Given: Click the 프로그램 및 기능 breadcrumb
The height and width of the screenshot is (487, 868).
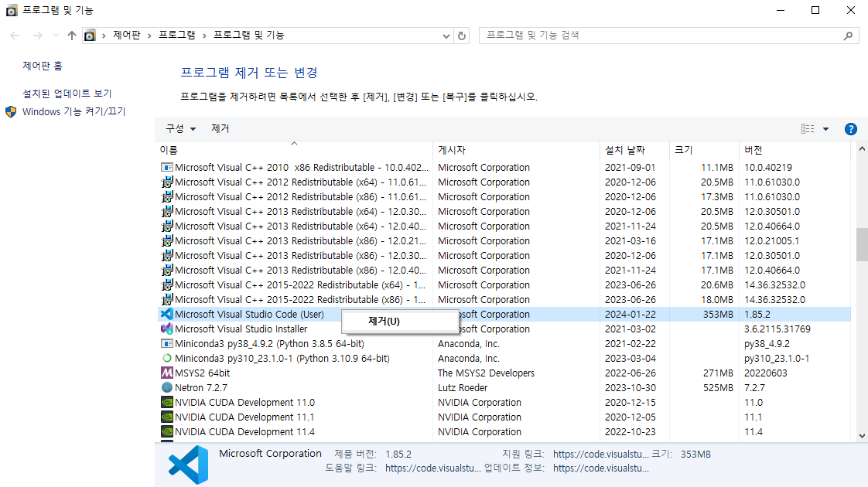Looking at the screenshot, I should pos(249,35).
